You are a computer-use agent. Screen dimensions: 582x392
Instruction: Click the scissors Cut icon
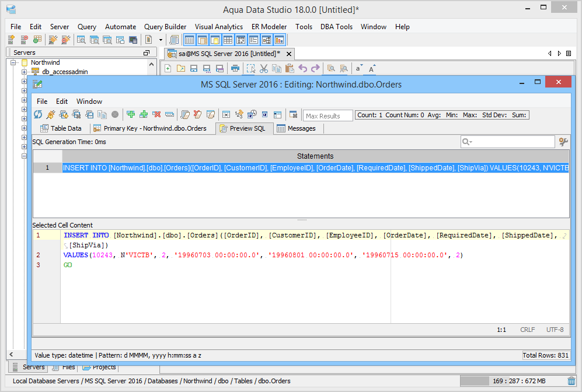264,68
